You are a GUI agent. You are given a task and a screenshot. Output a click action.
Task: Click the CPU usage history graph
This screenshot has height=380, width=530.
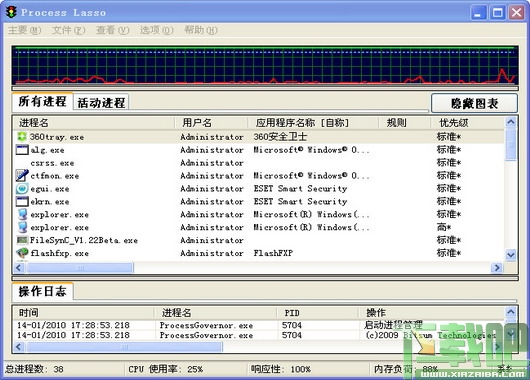coord(265,66)
